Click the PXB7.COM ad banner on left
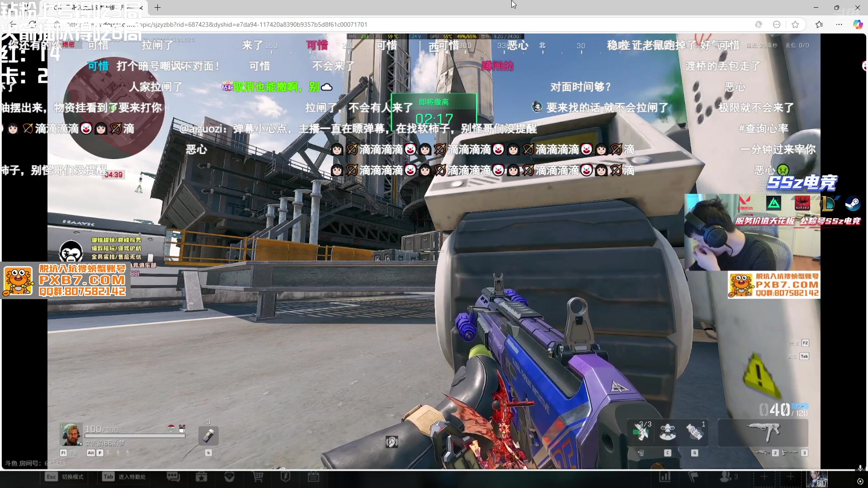Viewport: 868px width, 488px height. [x=66, y=281]
